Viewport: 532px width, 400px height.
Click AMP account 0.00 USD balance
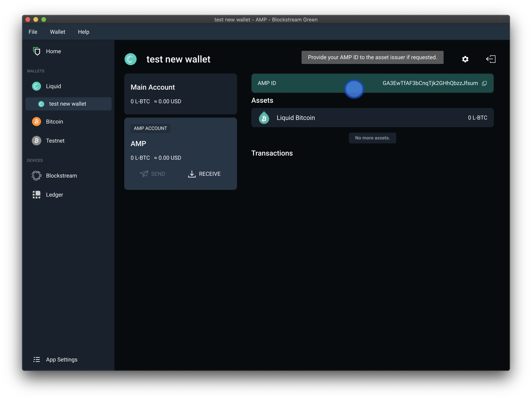(168, 158)
